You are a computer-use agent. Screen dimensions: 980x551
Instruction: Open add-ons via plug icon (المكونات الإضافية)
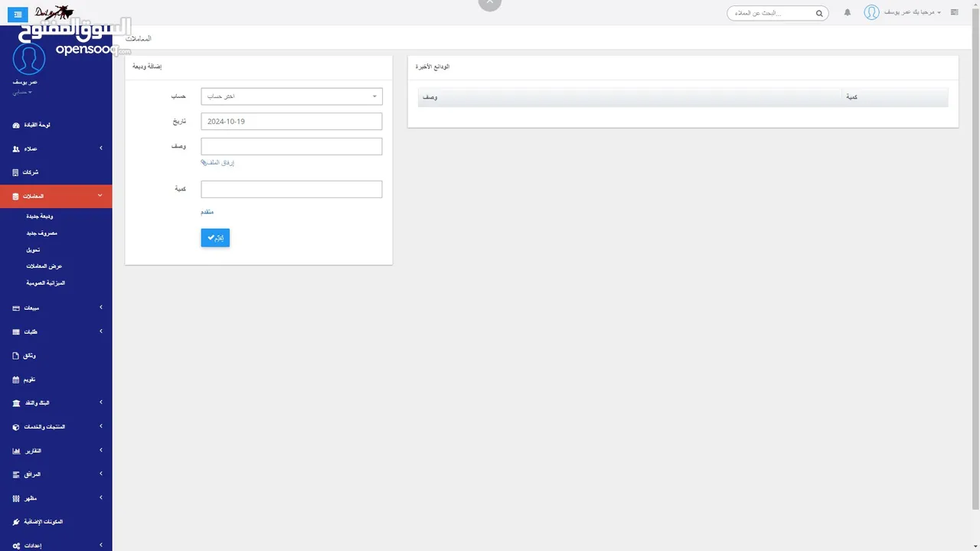16,522
